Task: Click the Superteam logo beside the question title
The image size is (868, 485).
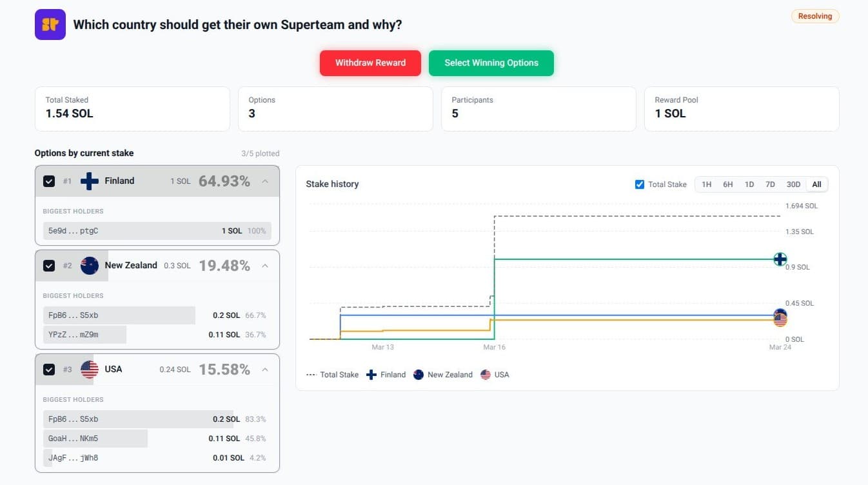Action: (x=50, y=25)
